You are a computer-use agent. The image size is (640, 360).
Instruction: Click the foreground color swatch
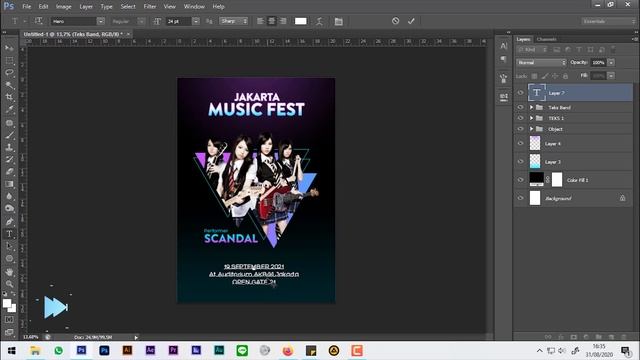pyautogui.click(x=7, y=303)
